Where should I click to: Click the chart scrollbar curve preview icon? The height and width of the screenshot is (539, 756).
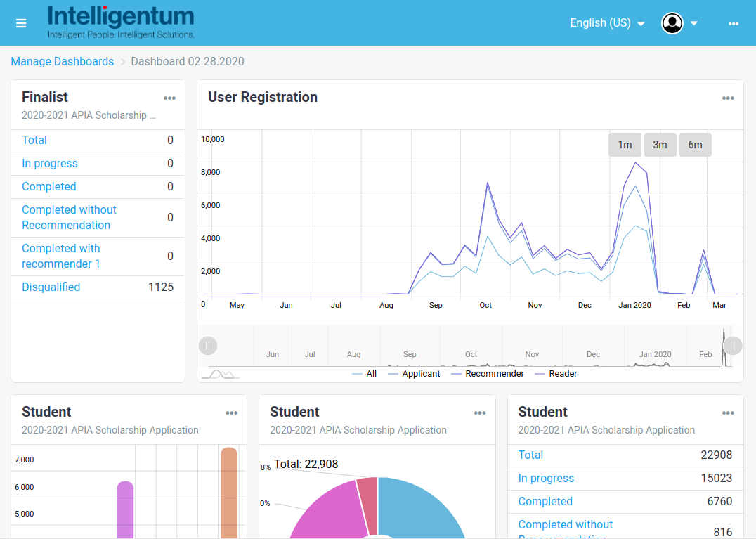[x=221, y=374]
